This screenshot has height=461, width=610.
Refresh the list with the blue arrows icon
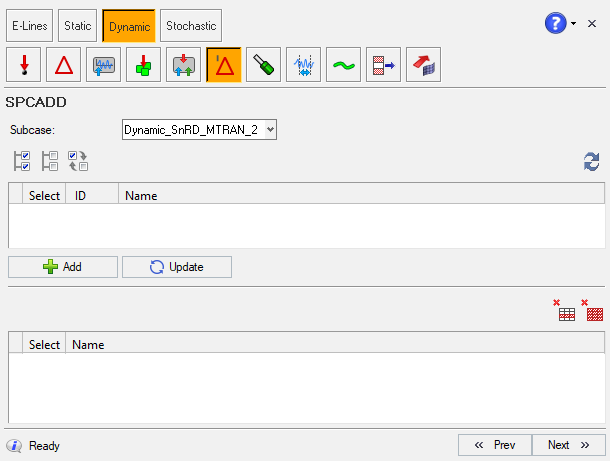(592, 162)
